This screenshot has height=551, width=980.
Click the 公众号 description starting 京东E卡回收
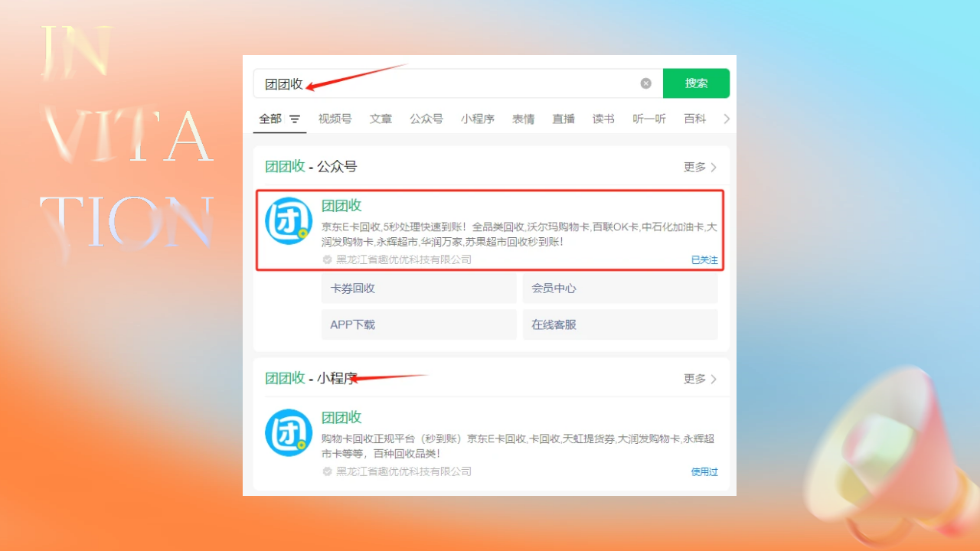coord(519,234)
